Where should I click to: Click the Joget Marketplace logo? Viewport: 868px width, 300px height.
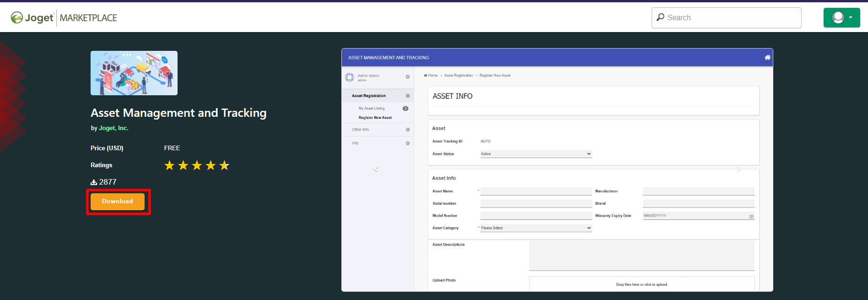point(64,18)
